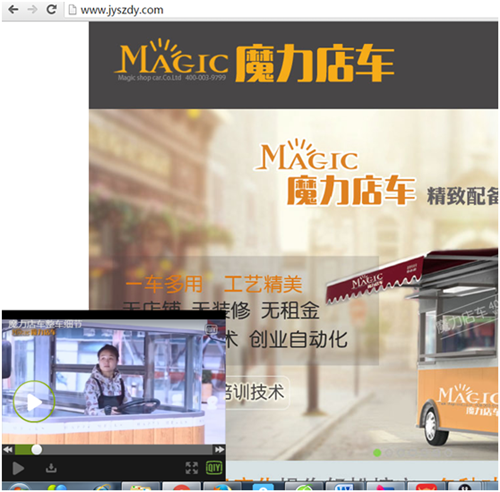Viewport: 500px width, 492px height.
Task: Open the green iQIYI logo in the player
Action: 214,468
